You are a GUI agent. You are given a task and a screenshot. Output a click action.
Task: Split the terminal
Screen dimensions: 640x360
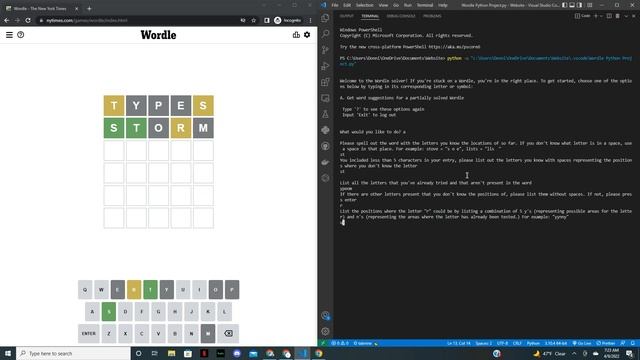pos(609,16)
